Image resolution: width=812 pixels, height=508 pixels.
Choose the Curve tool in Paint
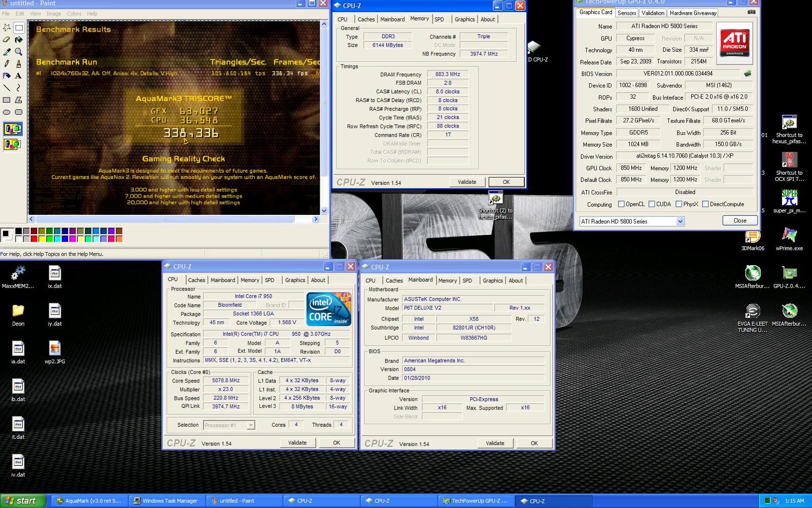(19, 88)
